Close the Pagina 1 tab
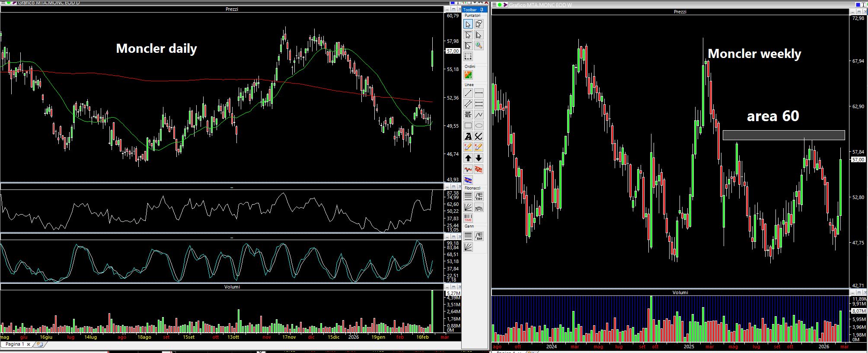This screenshot has width=868, height=353. (29, 345)
